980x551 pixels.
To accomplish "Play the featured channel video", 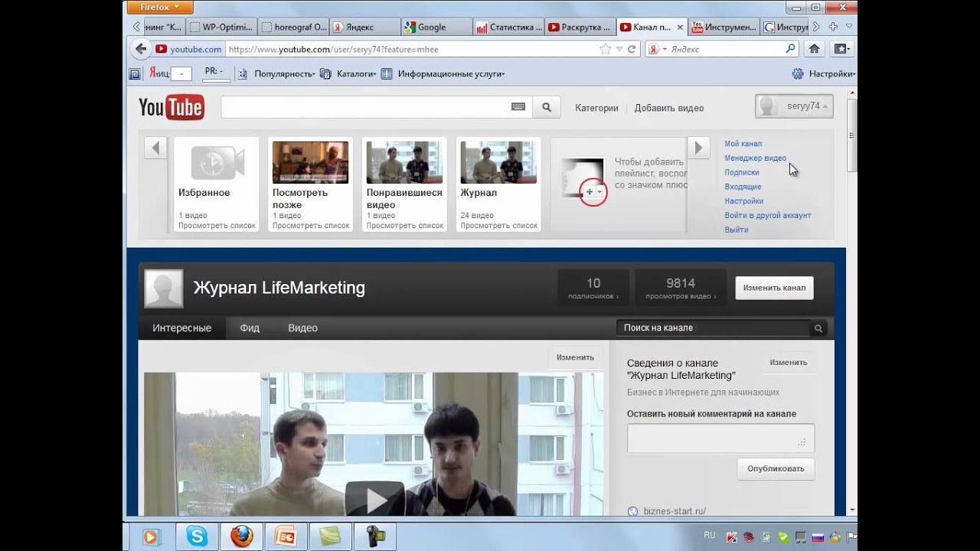I will (x=374, y=499).
